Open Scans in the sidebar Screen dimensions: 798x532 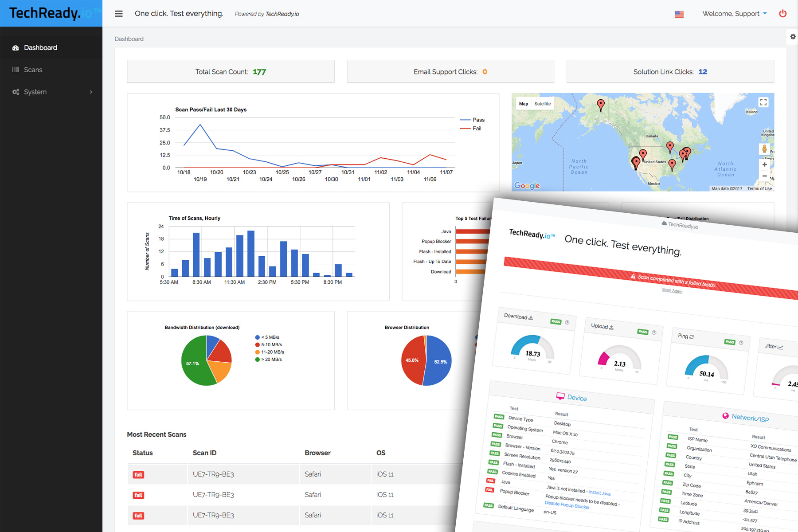[51, 70]
